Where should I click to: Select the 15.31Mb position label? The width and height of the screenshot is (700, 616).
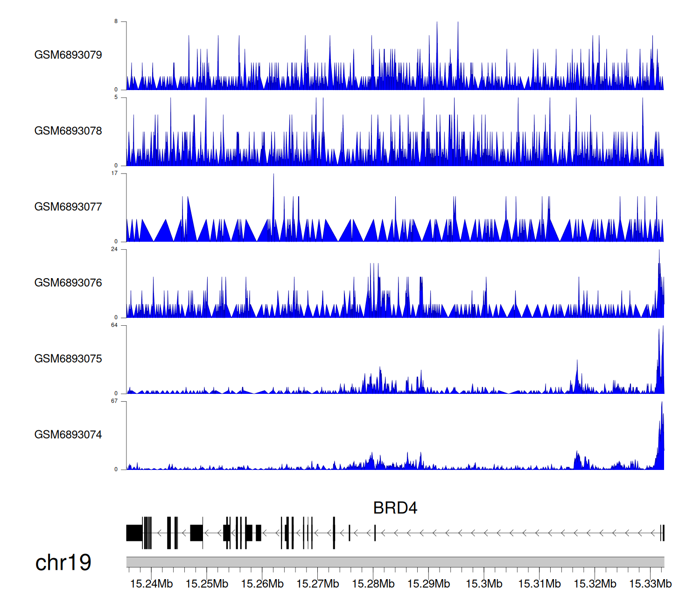click(539, 584)
